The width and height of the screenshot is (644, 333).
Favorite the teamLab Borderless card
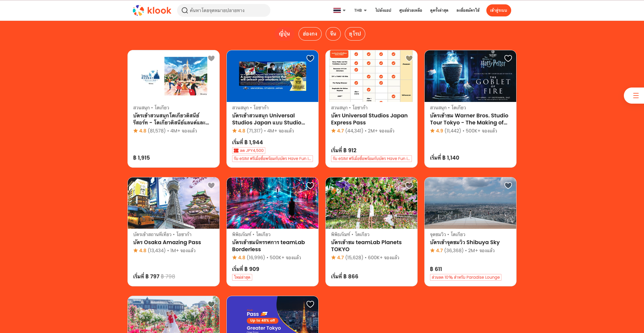click(x=310, y=185)
